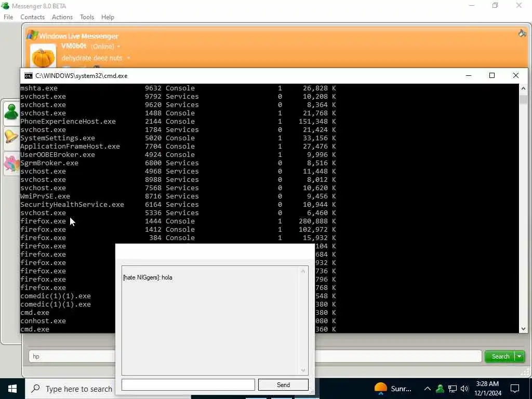Select the yellow bell alerts tab icon
532x399 pixels.
(11, 137)
